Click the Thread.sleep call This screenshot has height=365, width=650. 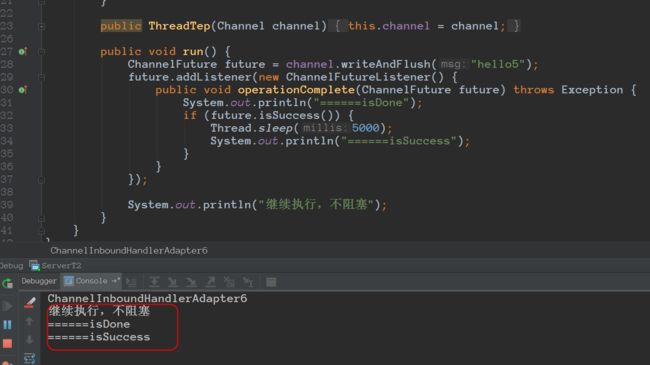tap(252, 128)
